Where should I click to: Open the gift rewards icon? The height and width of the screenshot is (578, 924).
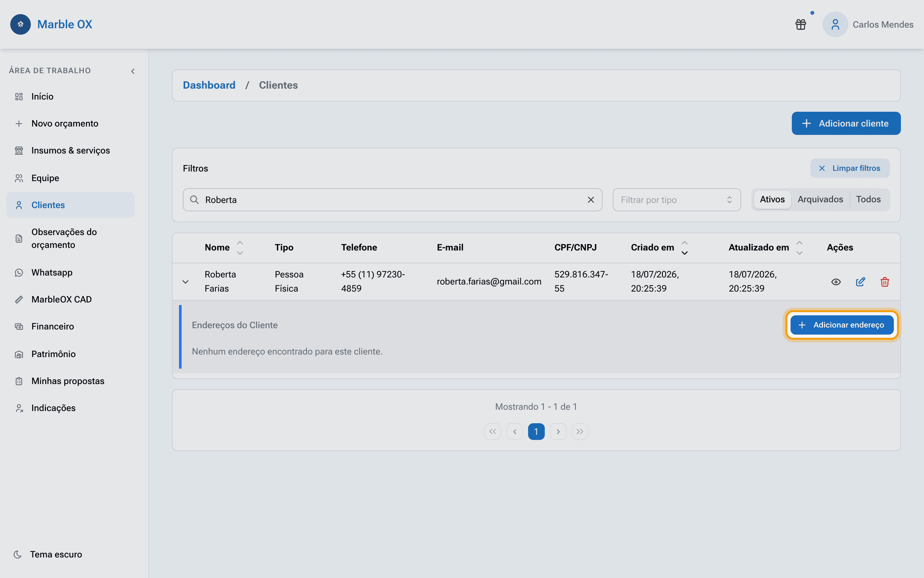[x=801, y=24]
